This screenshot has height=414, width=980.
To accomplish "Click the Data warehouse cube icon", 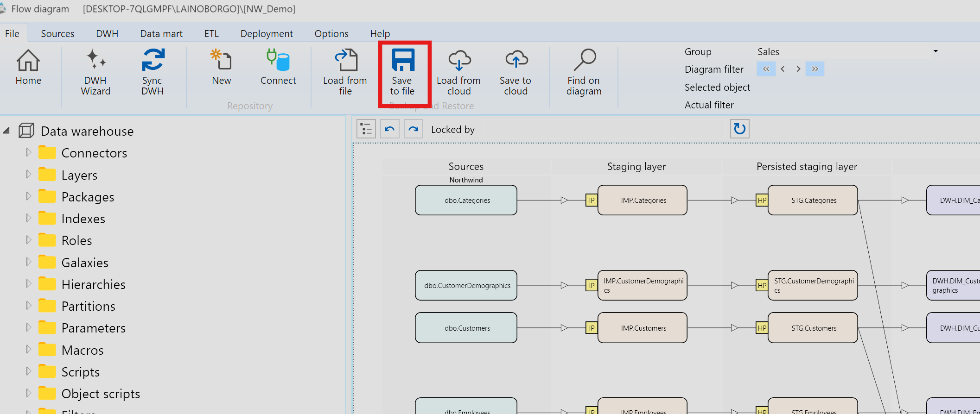I will pyautogui.click(x=26, y=131).
